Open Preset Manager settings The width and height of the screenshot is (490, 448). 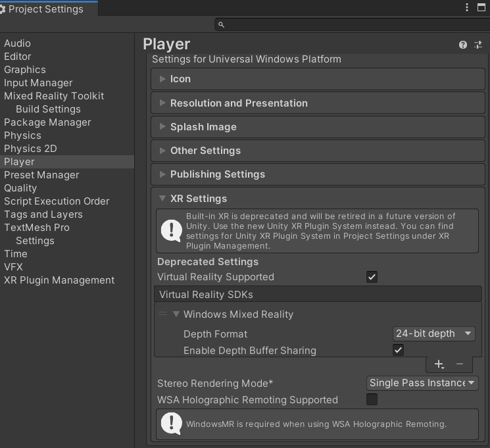pyautogui.click(x=41, y=175)
